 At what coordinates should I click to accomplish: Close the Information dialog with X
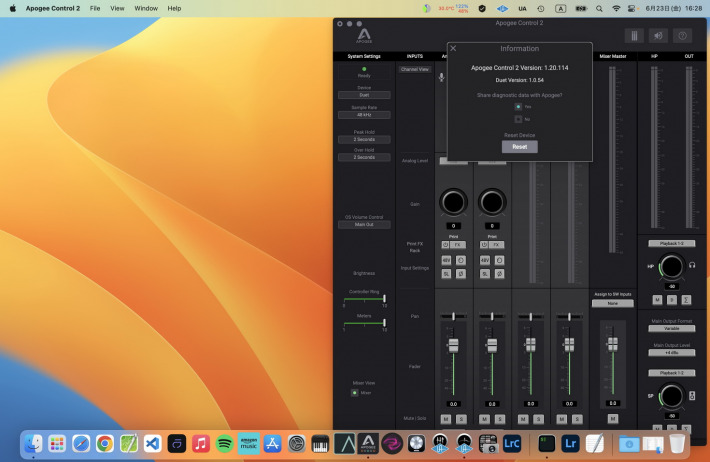[453, 48]
